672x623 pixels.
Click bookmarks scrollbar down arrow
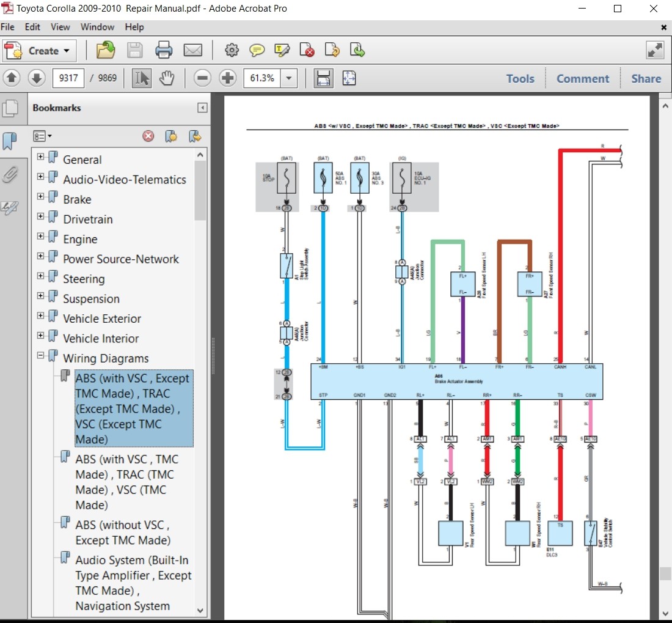click(x=200, y=611)
